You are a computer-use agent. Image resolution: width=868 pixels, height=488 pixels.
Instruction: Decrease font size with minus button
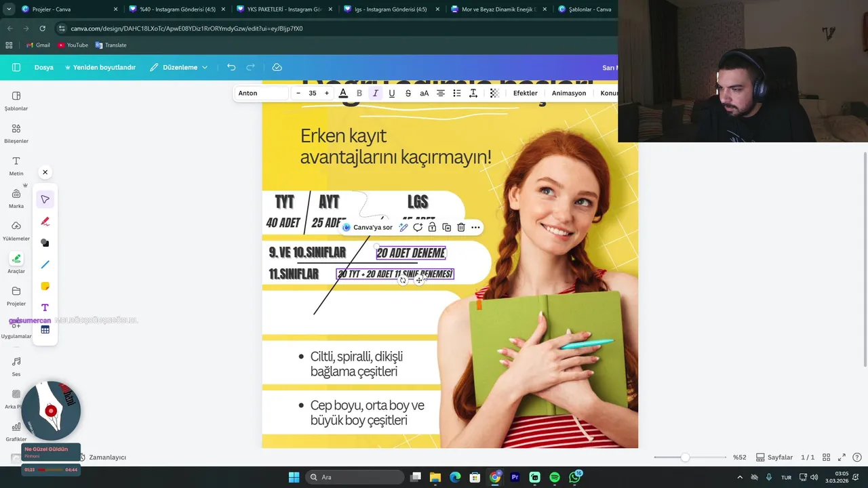click(298, 93)
